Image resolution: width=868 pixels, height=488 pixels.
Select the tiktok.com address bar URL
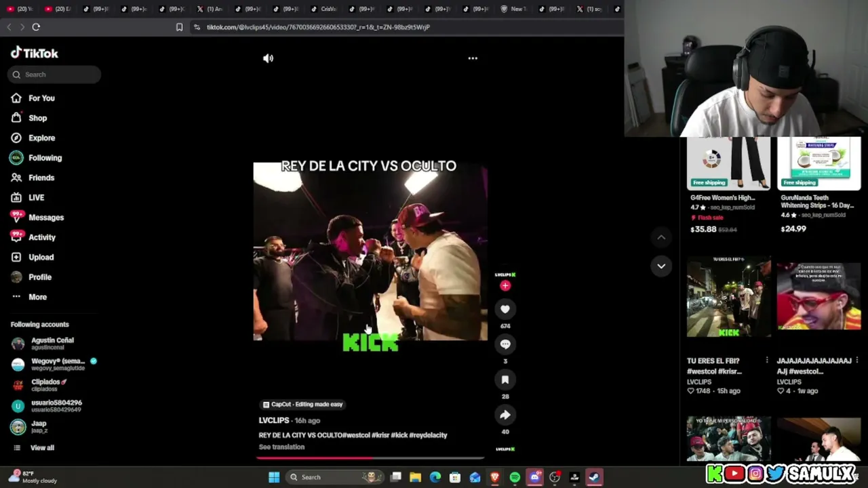tap(318, 27)
